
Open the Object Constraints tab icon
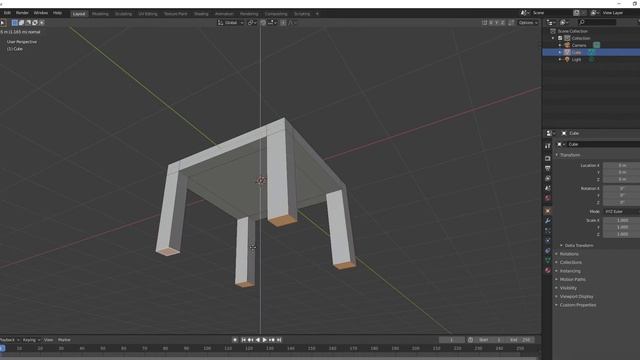(548, 251)
